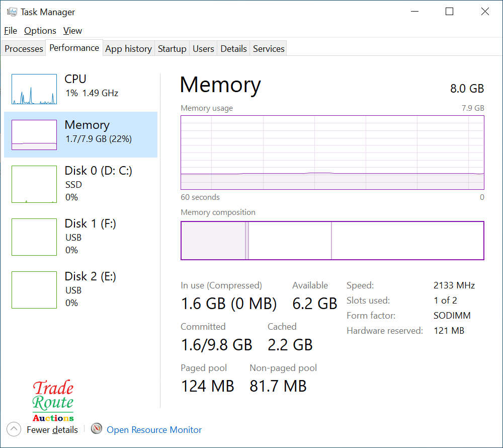Switch to the Processes tab
The image size is (503, 448).
(x=24, y=48)
